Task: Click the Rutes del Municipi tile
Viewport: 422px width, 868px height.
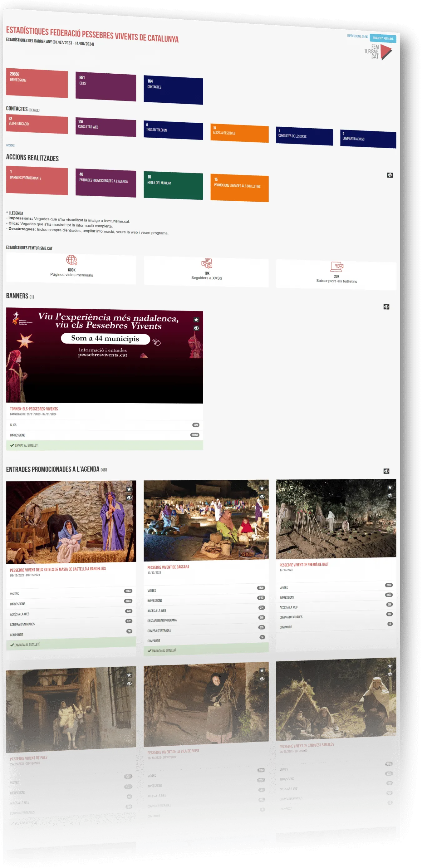Action: (173, 185)
